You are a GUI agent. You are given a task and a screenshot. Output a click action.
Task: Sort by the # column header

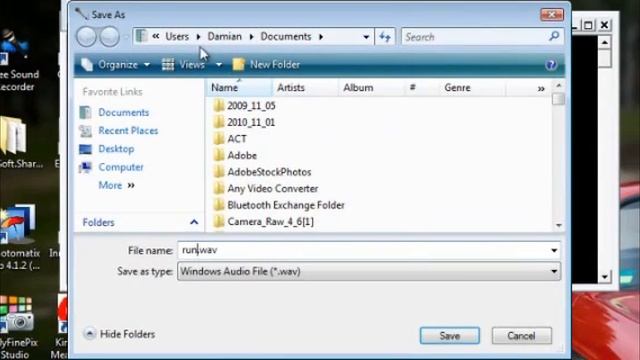[422, 88]
